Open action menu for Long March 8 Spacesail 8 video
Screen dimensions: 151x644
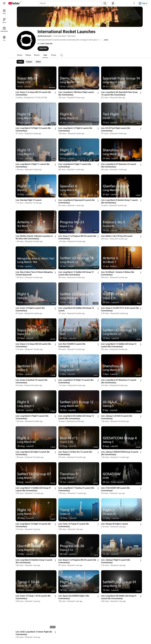pos(98,201)
